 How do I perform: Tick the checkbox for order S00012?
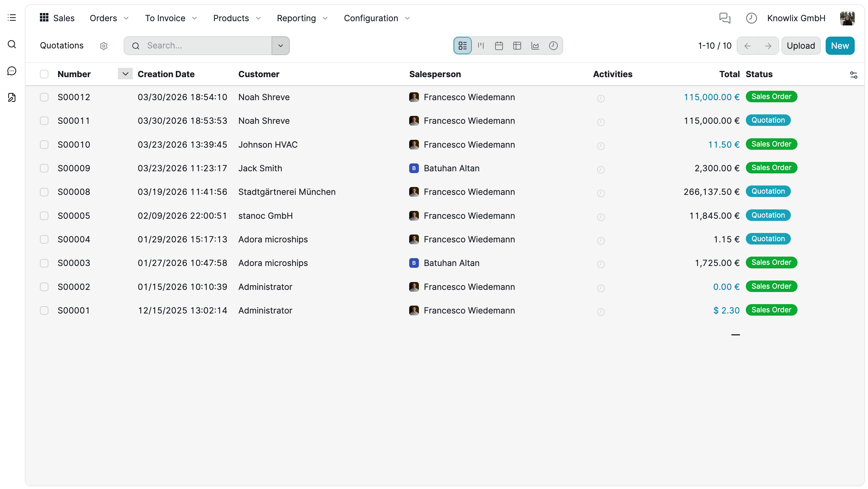coord(44,97)
